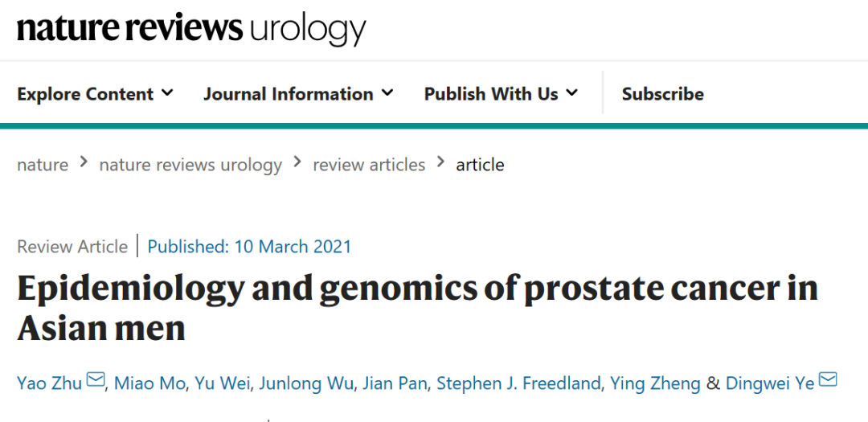
Task: Click the envelope icon beside Yao Zhu
Action: click(x=96, y=380)
